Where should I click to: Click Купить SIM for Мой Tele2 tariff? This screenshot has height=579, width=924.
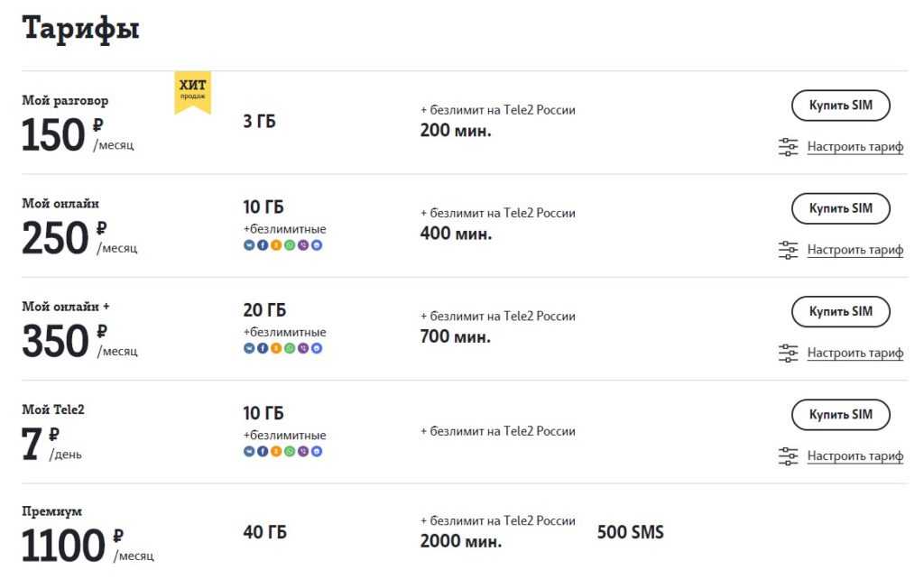coord(840,415)
